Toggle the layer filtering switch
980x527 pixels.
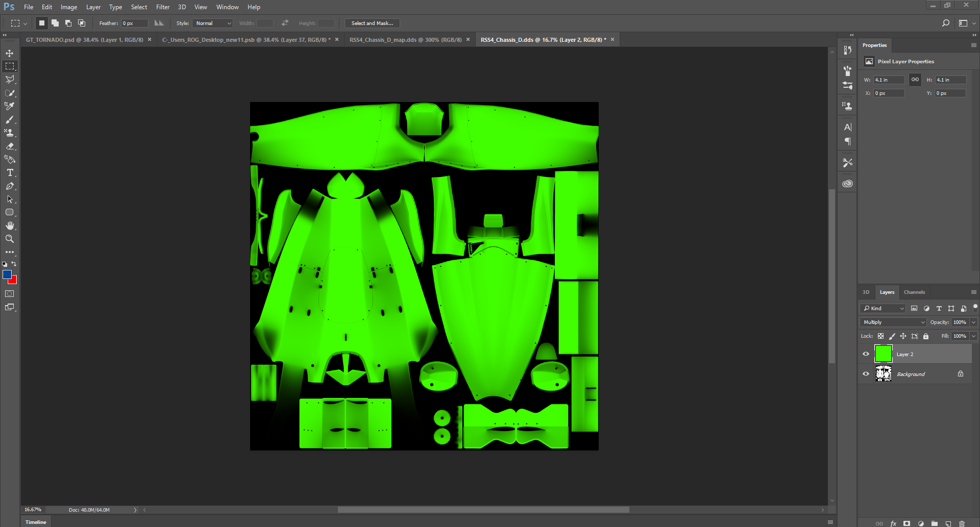coord(975,307)
